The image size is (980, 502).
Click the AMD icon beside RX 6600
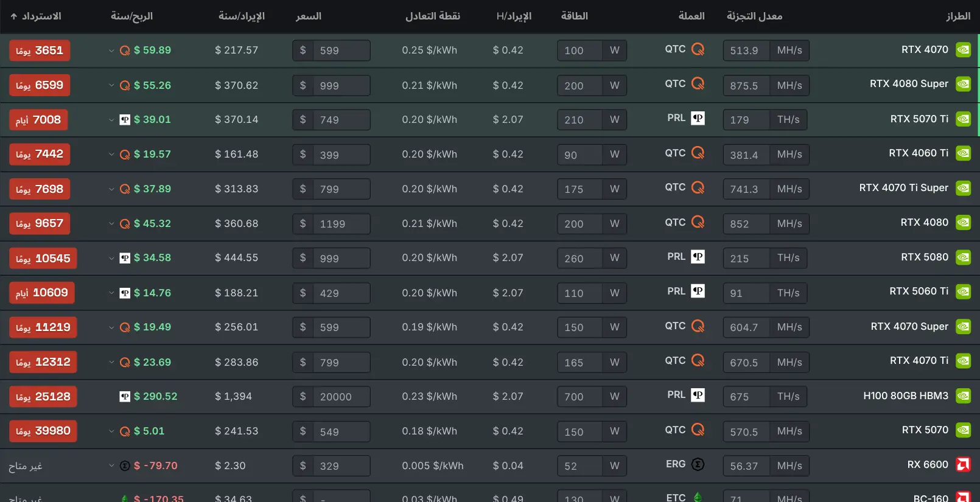[963, 465]
